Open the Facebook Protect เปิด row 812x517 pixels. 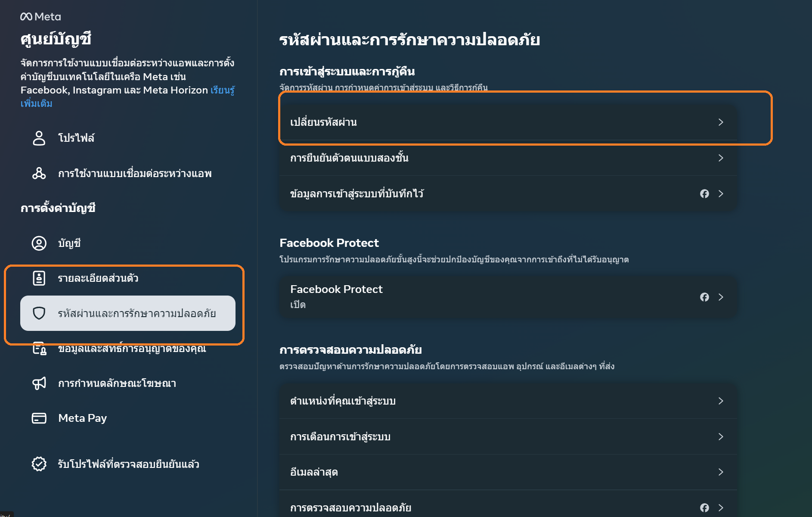pyautogui.click(x=508, y=297)
